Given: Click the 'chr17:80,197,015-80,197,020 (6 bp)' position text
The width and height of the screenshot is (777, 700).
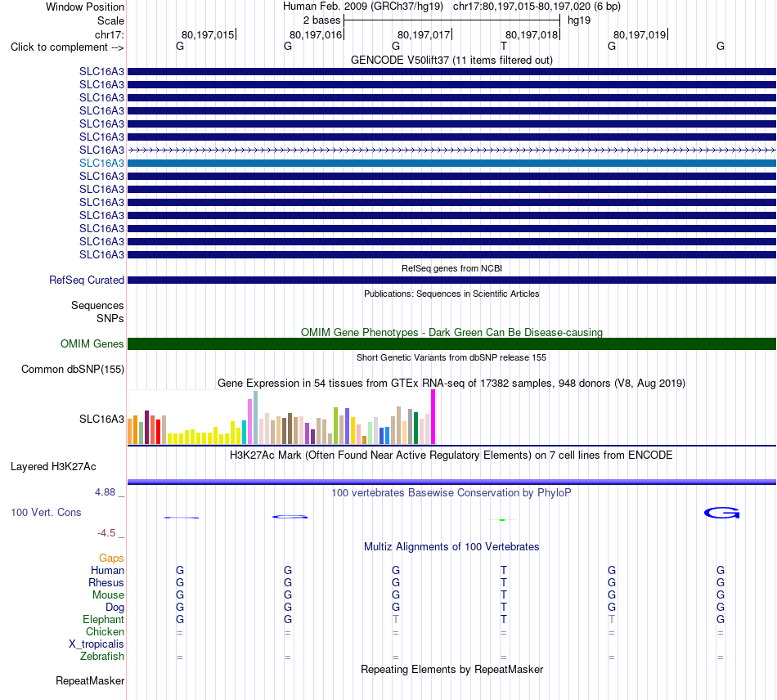Looking at the screenshot, I should pyautogui.click(x=537, y=7).
